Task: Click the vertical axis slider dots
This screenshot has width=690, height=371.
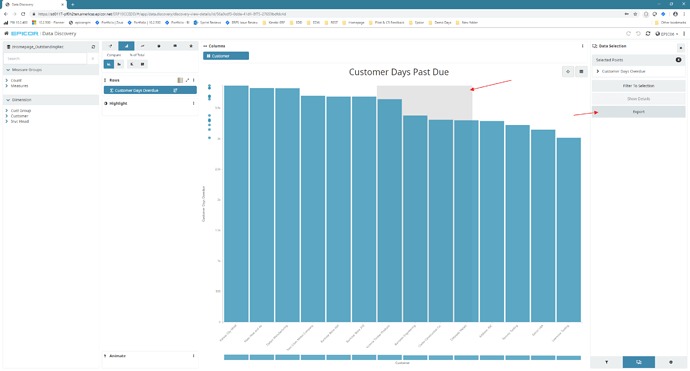Action: [209, 112]
